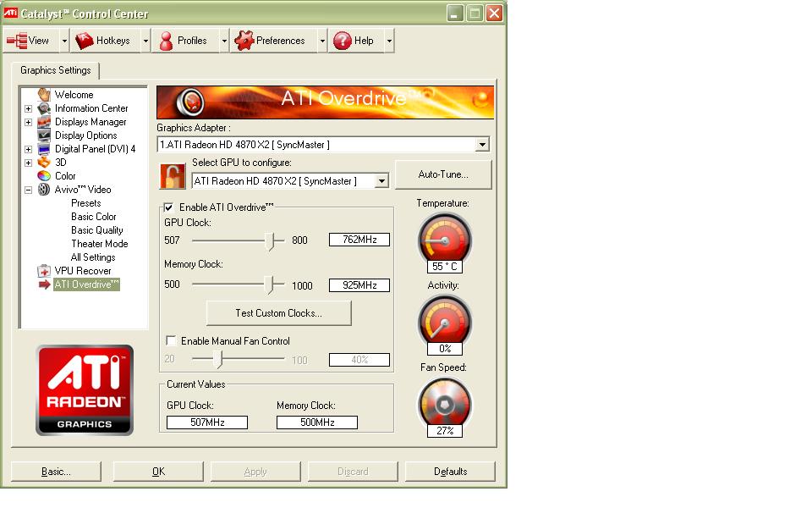Click the Avivo Video film reel icon
This screenshot has width=812, height=508.
click(44, 189)
